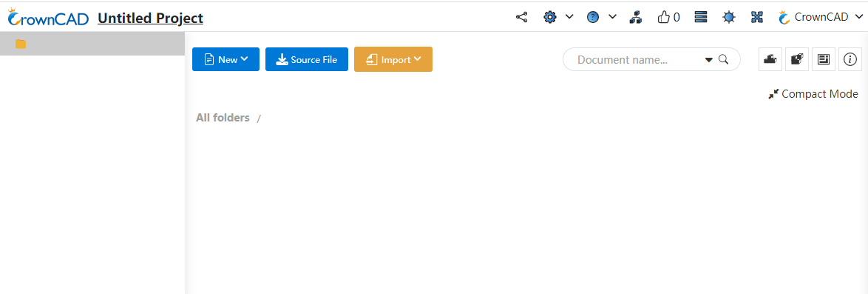Viewport: 868px width, 294px height.
Task: Click the thumbs-up like icon
Action: coord(664,17)
